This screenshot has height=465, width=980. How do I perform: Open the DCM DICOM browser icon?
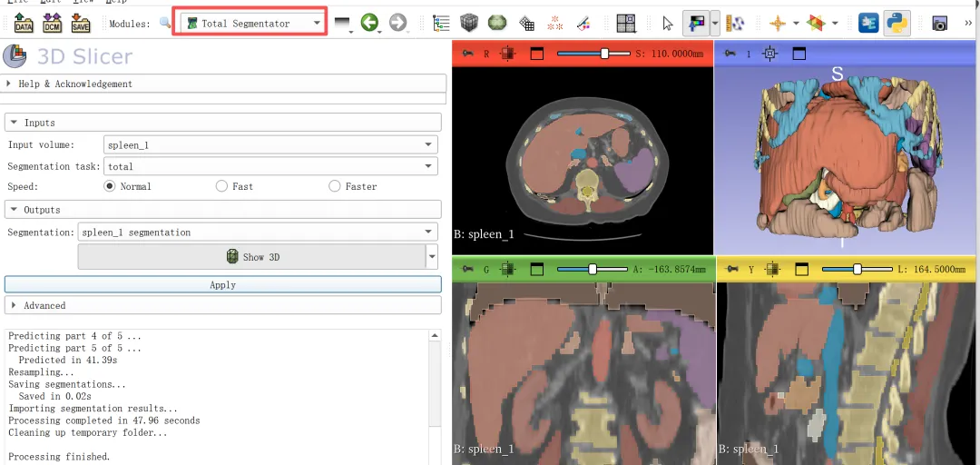click(x=53, y=23)
